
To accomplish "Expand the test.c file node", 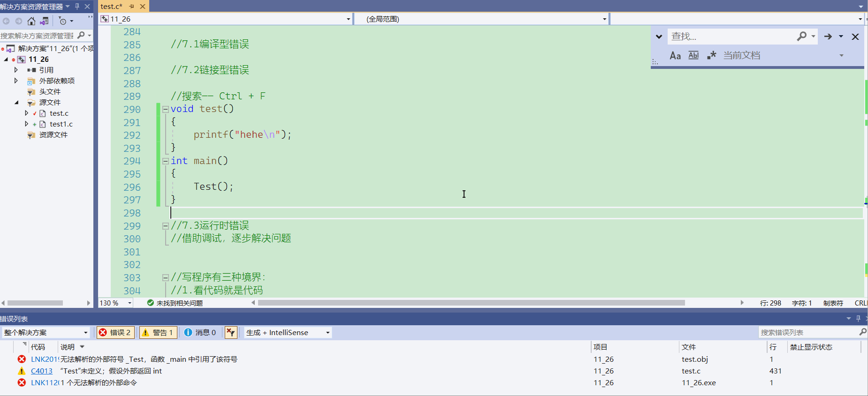I will [x=27, y=113].
